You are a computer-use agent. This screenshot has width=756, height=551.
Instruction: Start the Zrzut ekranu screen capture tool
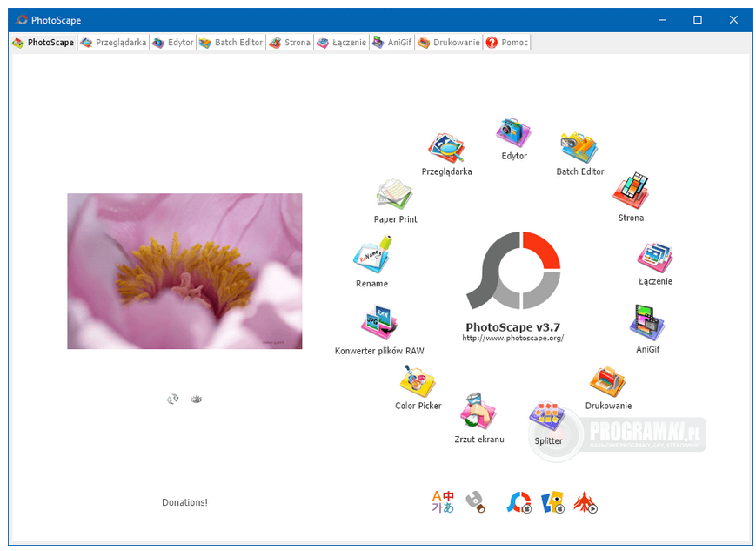(478, 411)
